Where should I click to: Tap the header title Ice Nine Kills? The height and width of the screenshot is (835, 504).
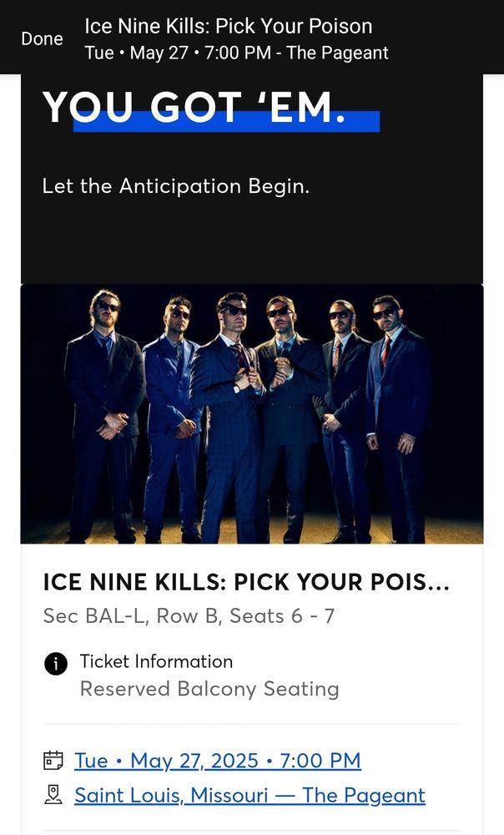click(228, 26)
